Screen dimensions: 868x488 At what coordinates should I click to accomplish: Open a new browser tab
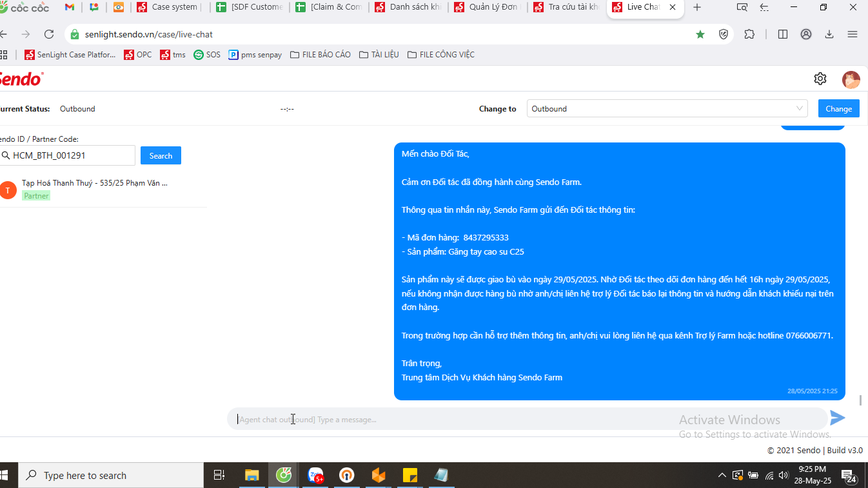coord(697,7)
